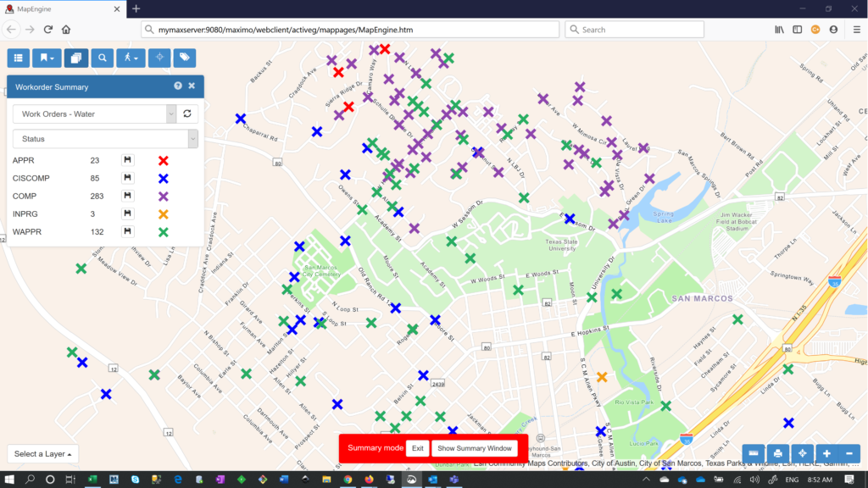868x488 pixels.
Task: Toggle the layers stack button in toolbar
Action: [x=75, y=58]
